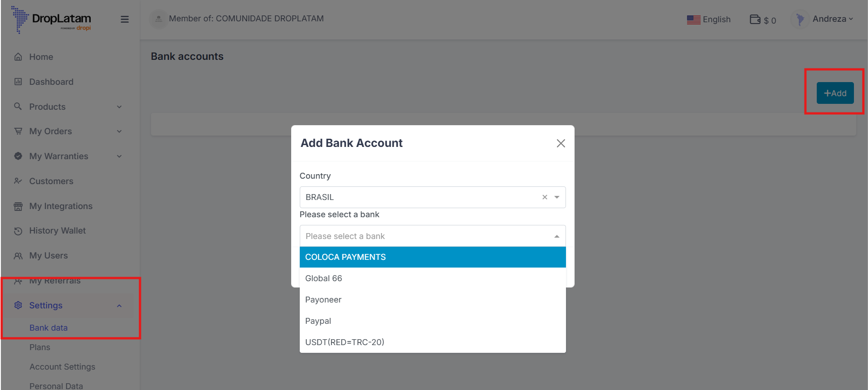Open Account Settings in sidebar

point(62,367)
